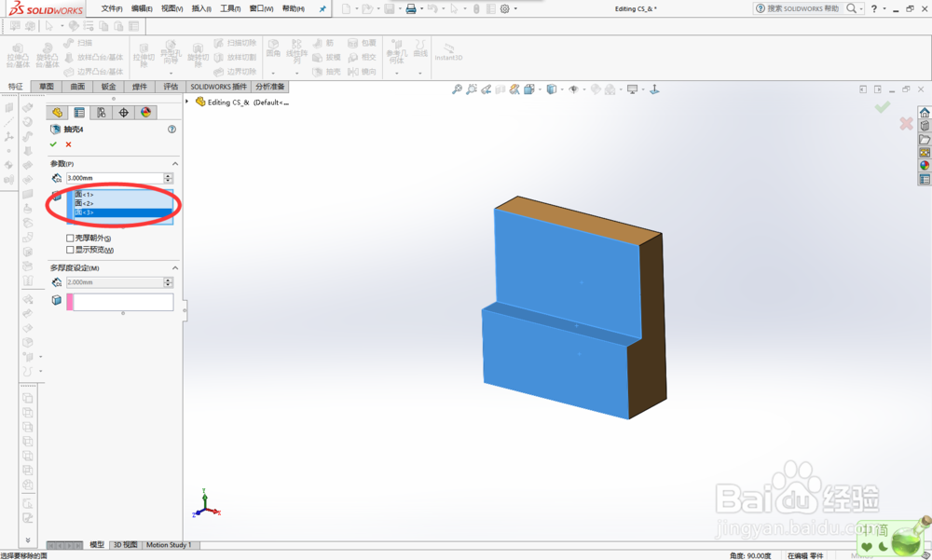Switch to SOLIDWORKS 插件 tab
Screen dimensions: 932x560
click(218, 87)
